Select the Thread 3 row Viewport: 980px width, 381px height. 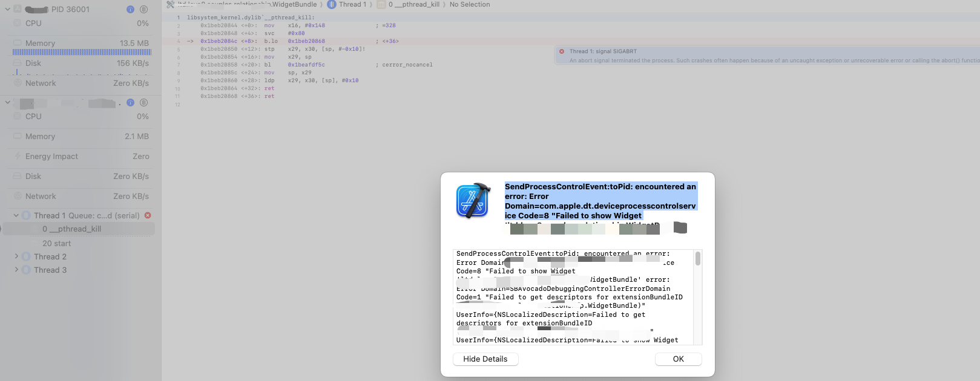pyautogui.click(x=79, y=270)
